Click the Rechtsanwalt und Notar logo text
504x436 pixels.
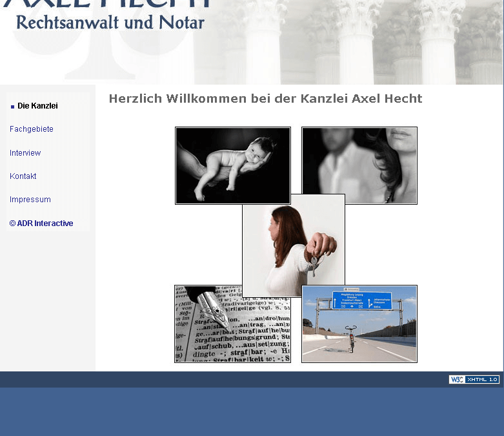[x=110, y=23]
